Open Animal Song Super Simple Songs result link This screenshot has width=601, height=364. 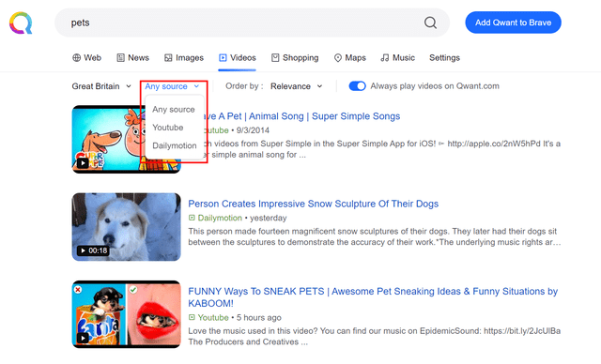coord(303,116)
